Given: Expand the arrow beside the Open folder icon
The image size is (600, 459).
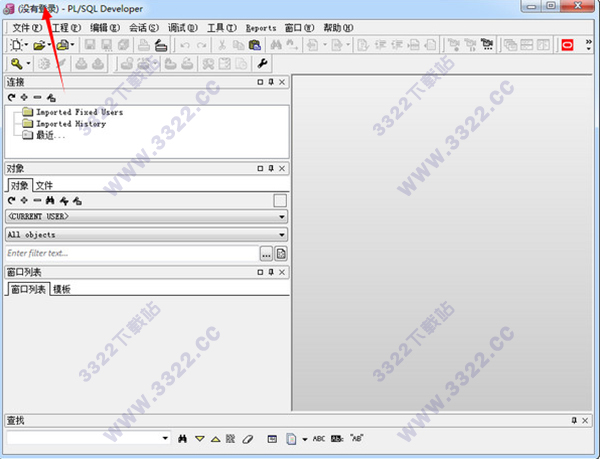Looking at the screenshot, I should pos(49,45).
